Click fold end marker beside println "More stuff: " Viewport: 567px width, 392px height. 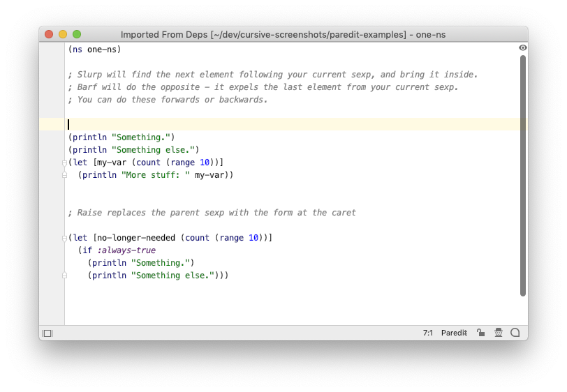(64, 175)
